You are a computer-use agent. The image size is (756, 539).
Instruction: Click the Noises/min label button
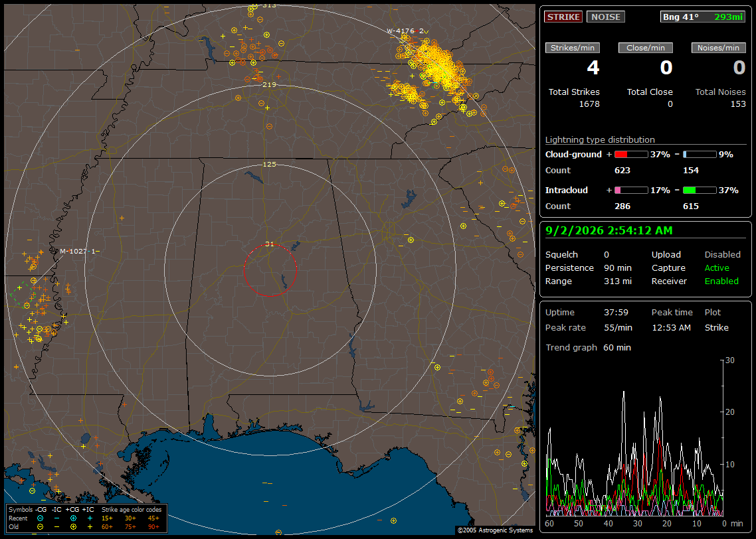click(718, 48)
